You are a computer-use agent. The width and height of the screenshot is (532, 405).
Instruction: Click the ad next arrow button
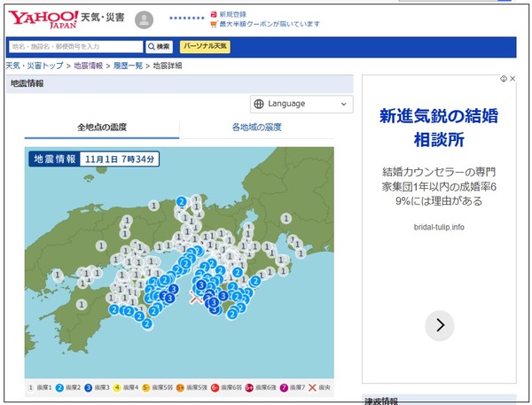point(440,325)
